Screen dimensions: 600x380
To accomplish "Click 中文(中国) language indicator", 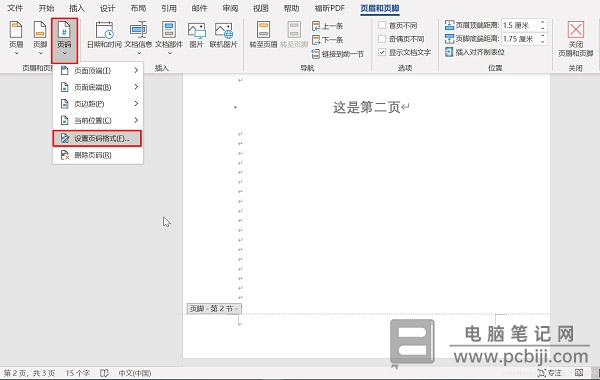I will point(135,373).
